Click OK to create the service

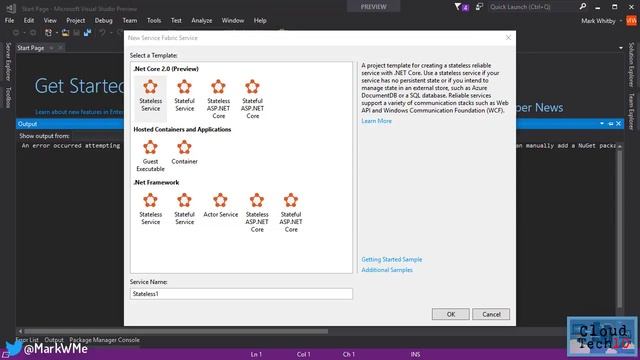[451, 314]
